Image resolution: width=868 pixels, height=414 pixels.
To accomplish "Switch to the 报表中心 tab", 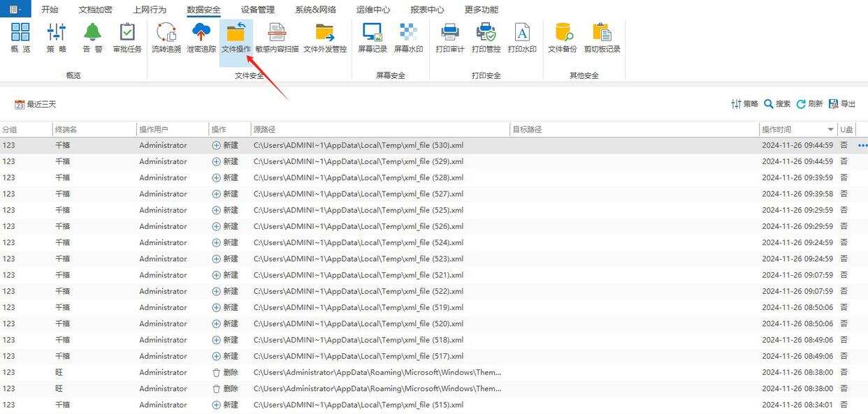I will coord(428,9).
